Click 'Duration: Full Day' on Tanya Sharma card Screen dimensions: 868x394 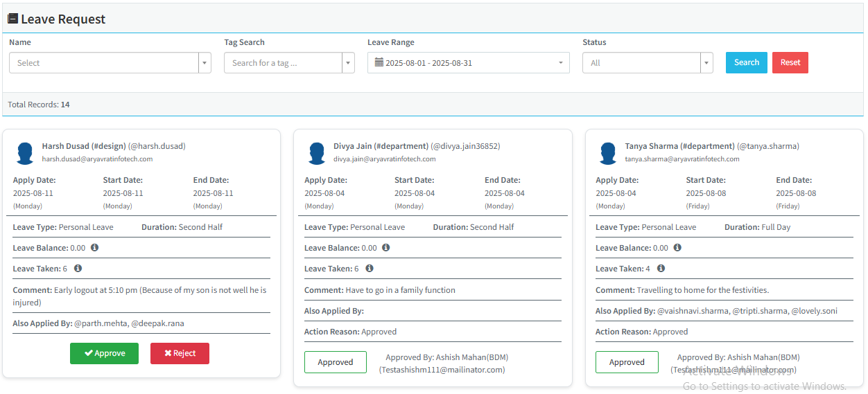pyautogui.click(x=757, y=227)
